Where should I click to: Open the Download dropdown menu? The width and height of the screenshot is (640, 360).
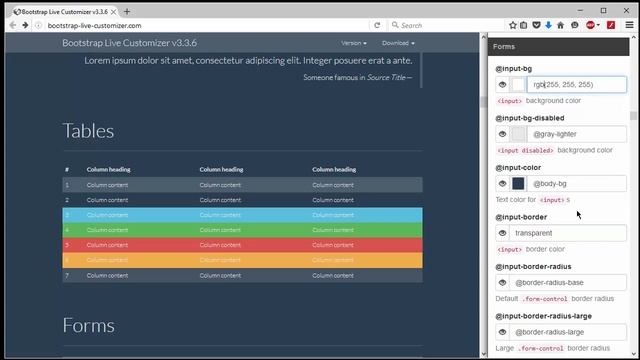pos(398,43)
